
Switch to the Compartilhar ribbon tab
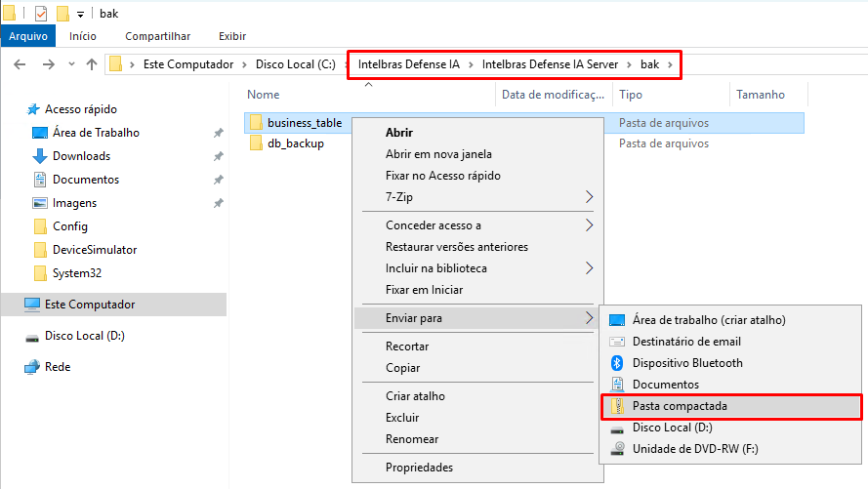(x=158, y=36)
